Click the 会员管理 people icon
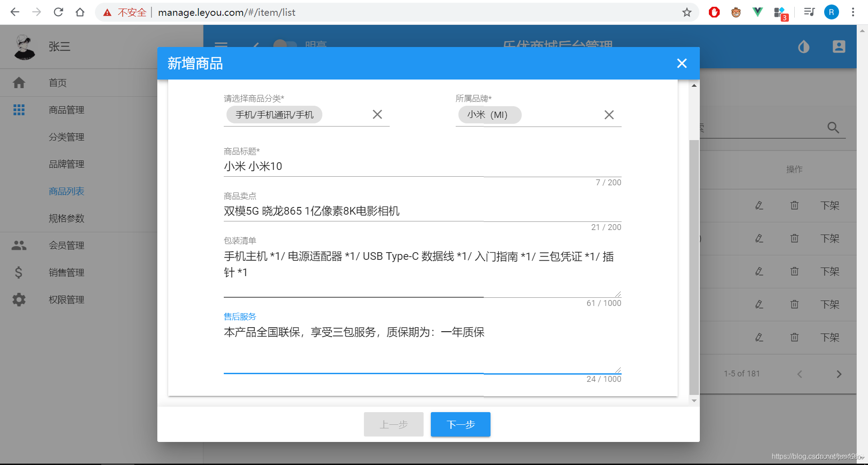Viewport: 868px width, 465px height. 19,245
